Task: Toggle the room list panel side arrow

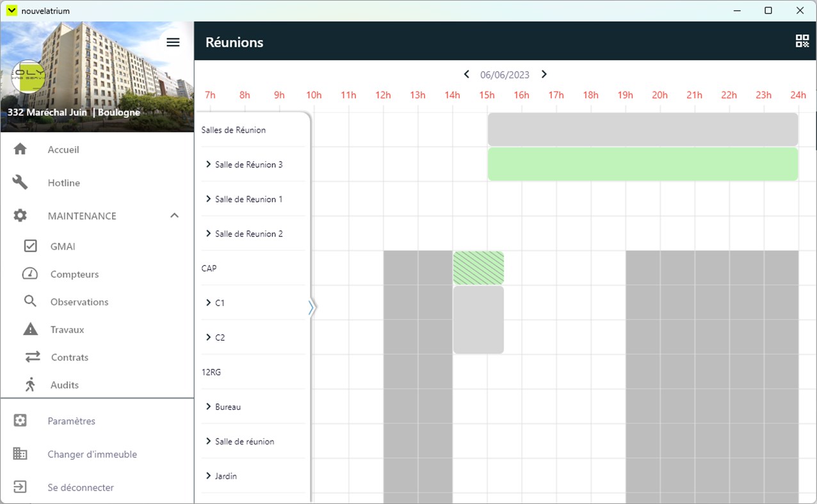Action: pos(312,308)
